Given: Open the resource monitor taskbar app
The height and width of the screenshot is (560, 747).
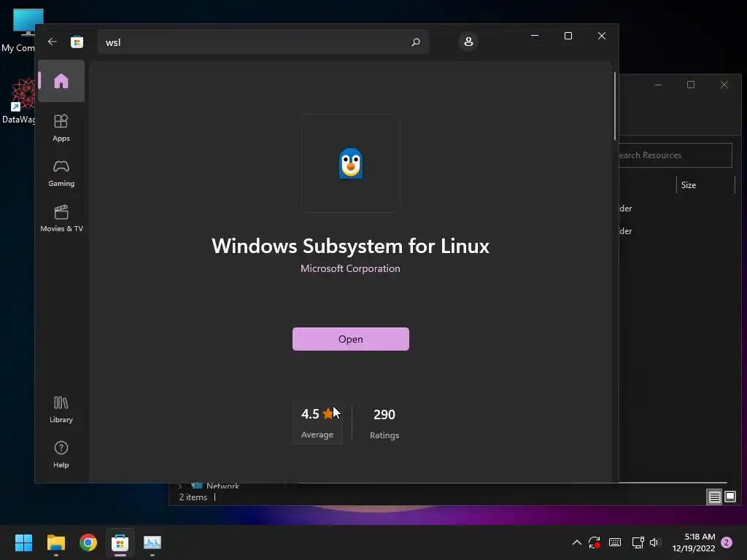Looking at the screenshot, I should [x=152, y=542].
